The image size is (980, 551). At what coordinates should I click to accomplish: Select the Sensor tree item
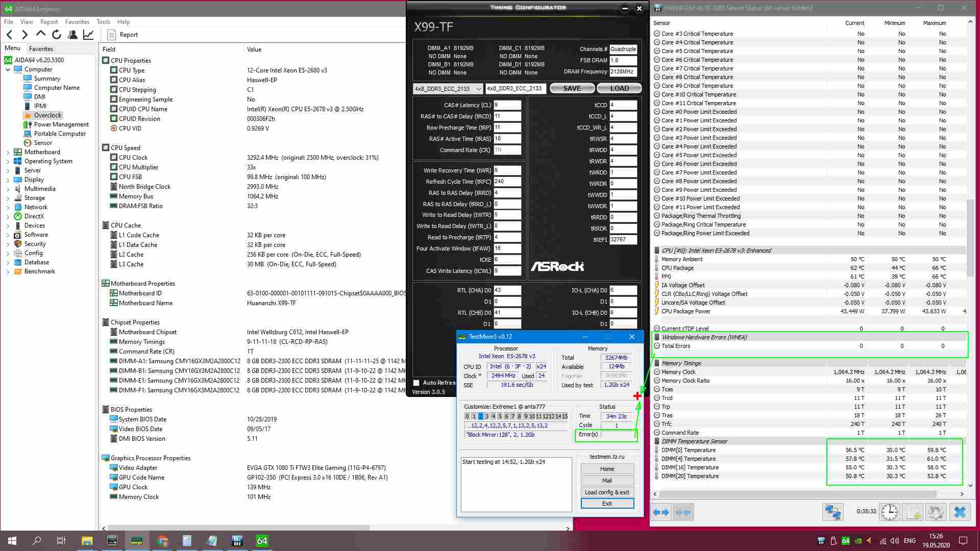(43, 143)
